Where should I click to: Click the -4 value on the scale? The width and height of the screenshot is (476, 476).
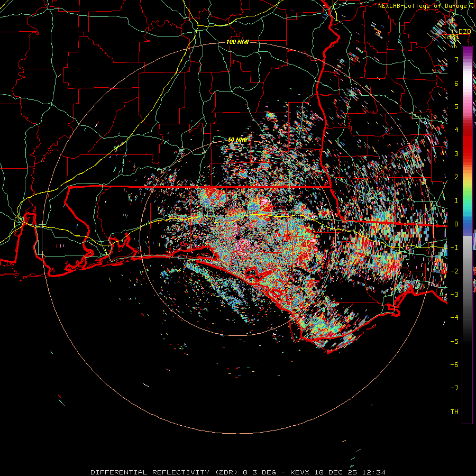pyautogui.click(x=454, y=318)
